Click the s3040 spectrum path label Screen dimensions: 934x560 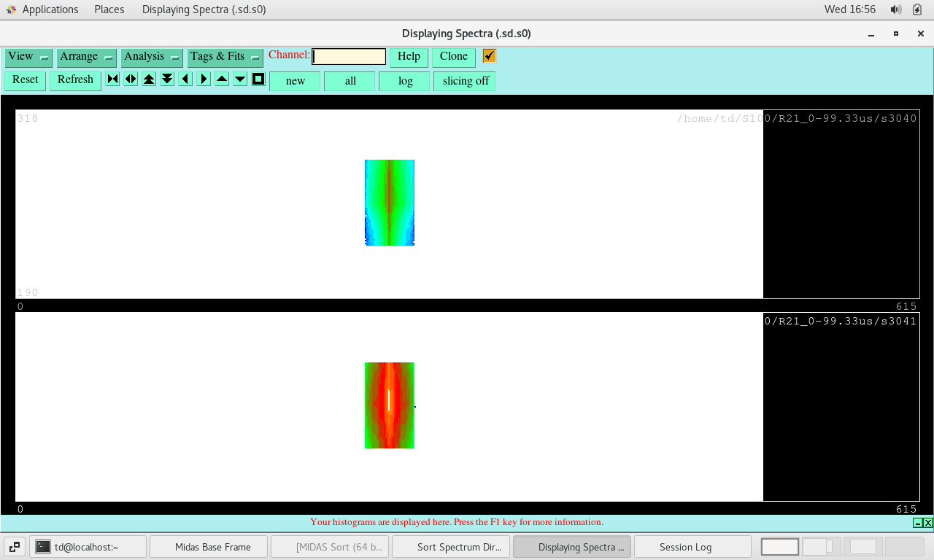[x=797, y=119]
